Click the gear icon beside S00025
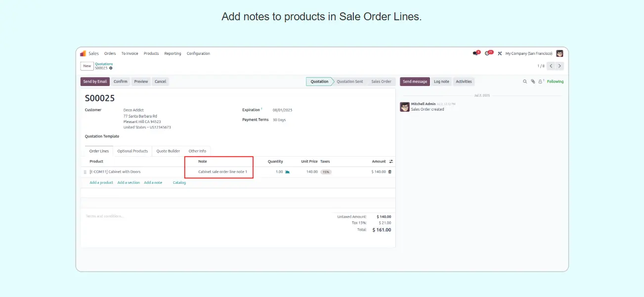This screenshot has height=297, width=644. [111, 68]
